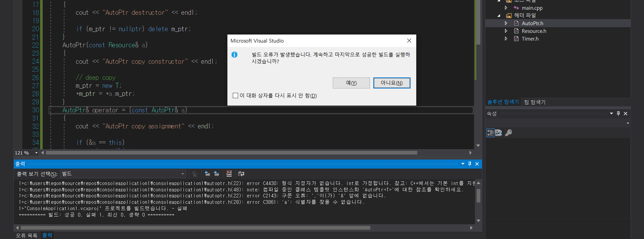Open the 121 % zoom level dropdown
Image resolution: width=644 pixels, height=239 pixels.
[36, 153]
